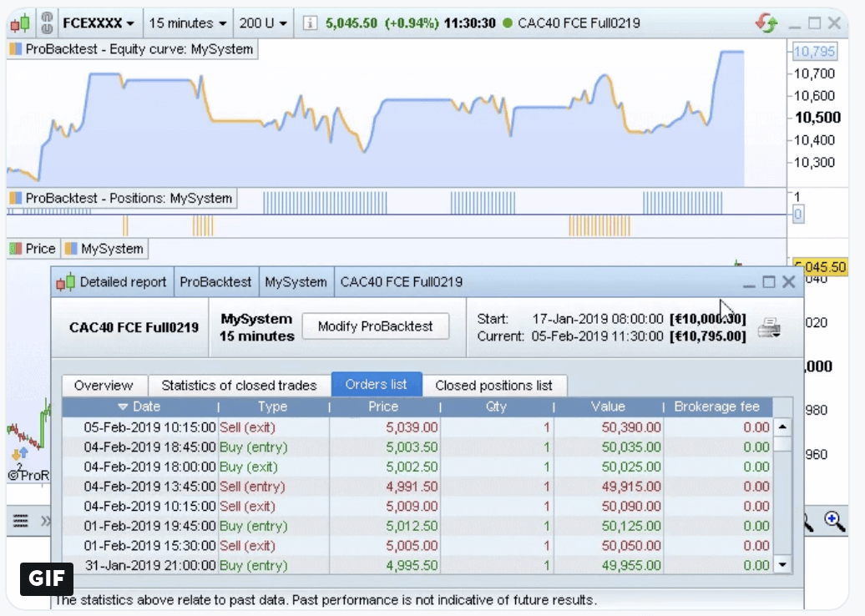This screenshot has height=616, width=865.
Task: Open the FCEXXXX instrument dropdown
Action: [x=99, y=23]
